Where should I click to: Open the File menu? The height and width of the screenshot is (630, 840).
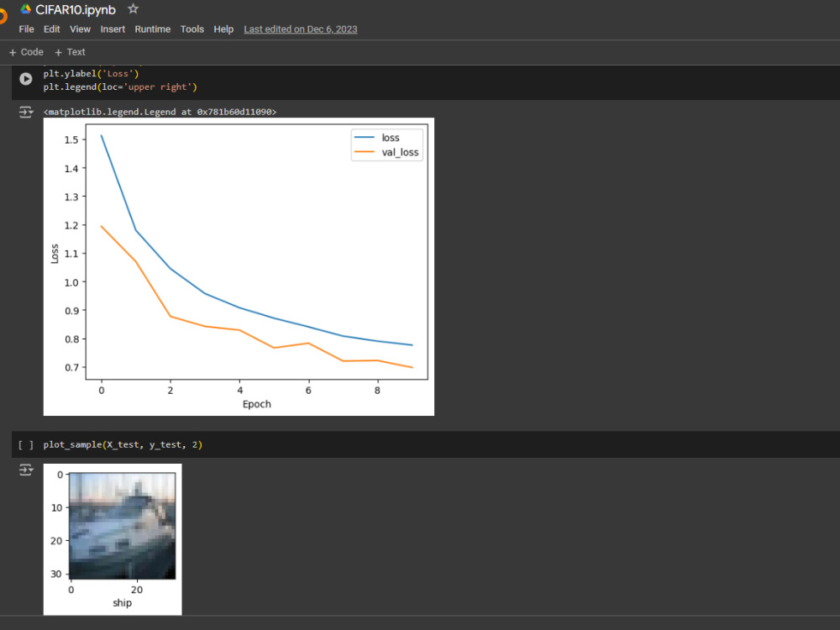tap(26, 29)
